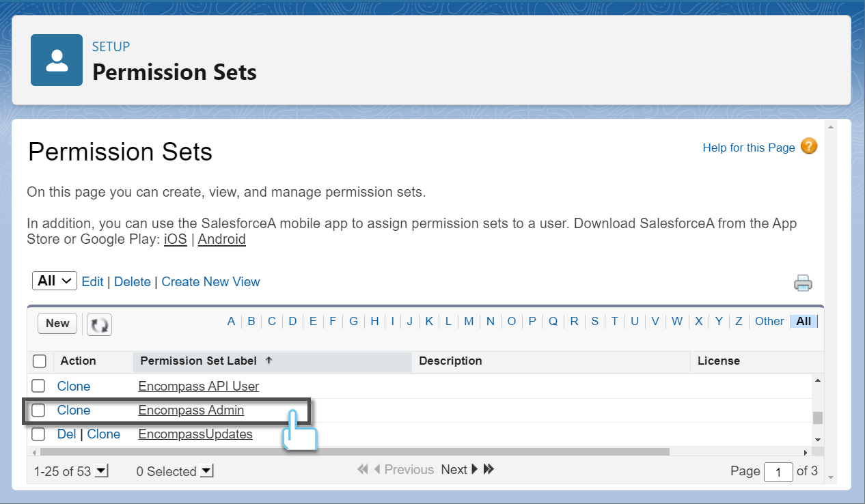
Task: Click the Delete view link
Action: click(133, 282)
